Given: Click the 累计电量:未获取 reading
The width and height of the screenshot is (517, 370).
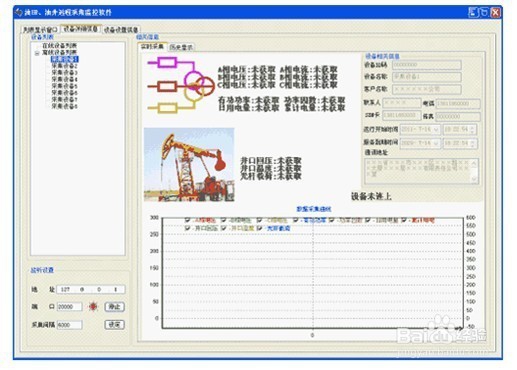Looking at the screenshot, I should click(x=314, y=108).
